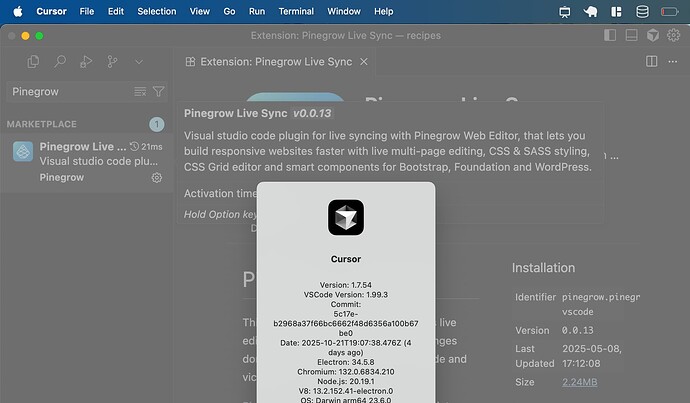Open the Terminal menu
Viewport: 690px width, 403px height.
[296, 11]
